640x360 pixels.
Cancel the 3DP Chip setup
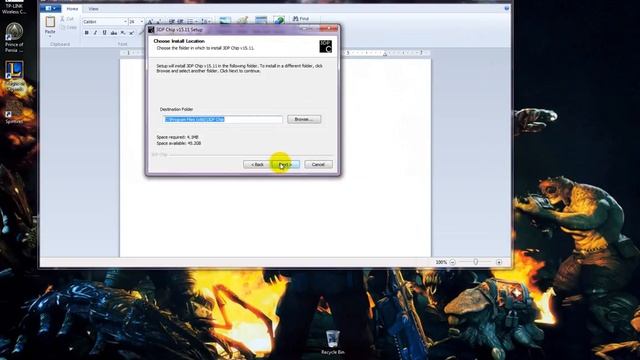pos(318,164)
